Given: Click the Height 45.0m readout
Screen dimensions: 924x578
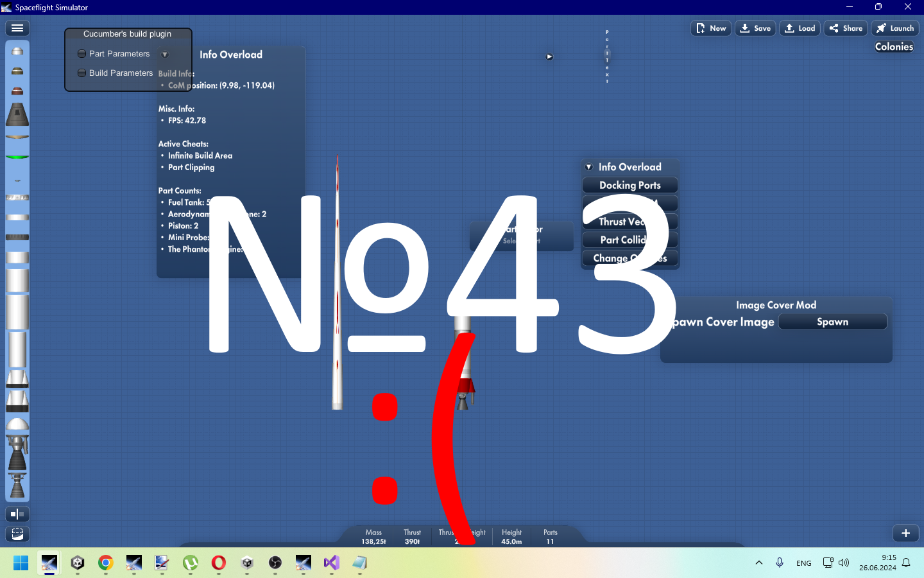Looking at the screenshot, I should tap(511, 537).
